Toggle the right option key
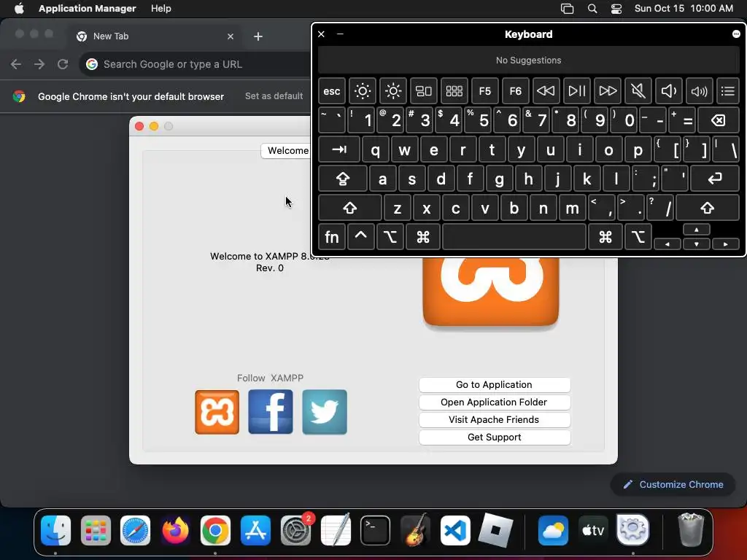The image size is (747, 560). 638,237
